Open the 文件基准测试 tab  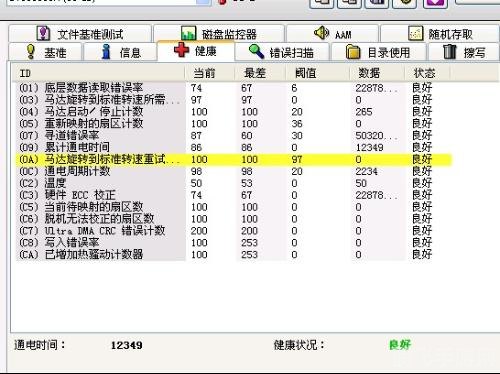(80, 34)
